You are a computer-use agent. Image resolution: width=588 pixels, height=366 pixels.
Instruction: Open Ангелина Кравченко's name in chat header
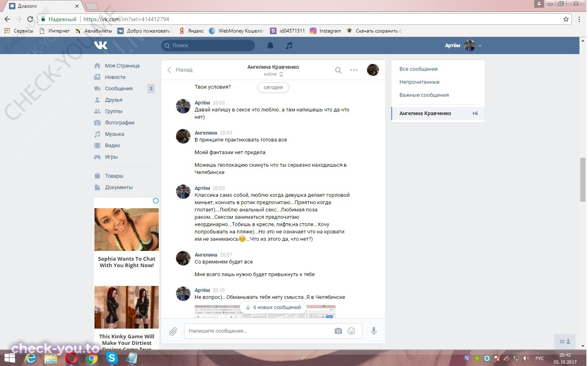[273, 67]
